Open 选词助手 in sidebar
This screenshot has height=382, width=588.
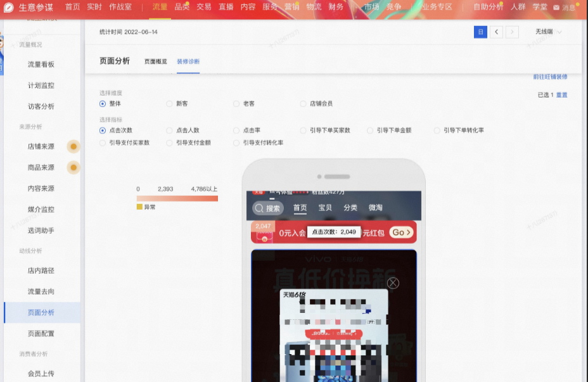pos(41,231)
